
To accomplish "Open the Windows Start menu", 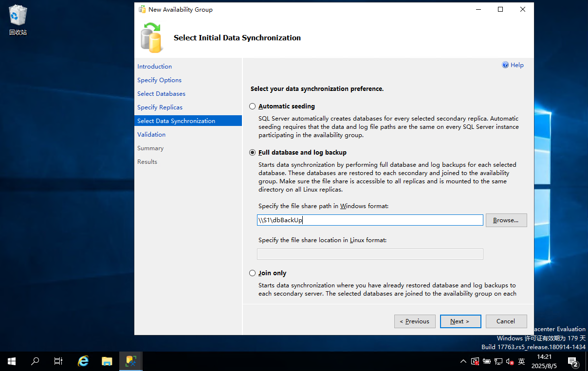I will coord(12,361).
